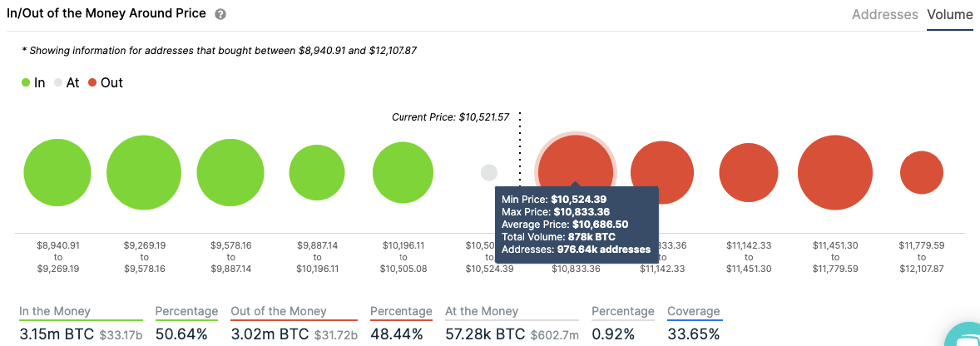The height and width of the screenshot is (346, 980).
Task: Click the In the Money label
Action: 55,311
